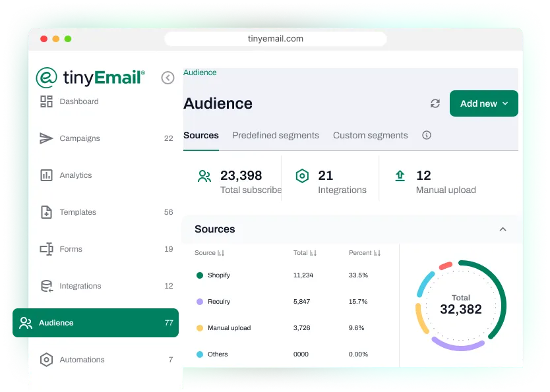Screen dimensions: 550x392
Task: Switch to Predefined segments tab
Action: [276, 136]
